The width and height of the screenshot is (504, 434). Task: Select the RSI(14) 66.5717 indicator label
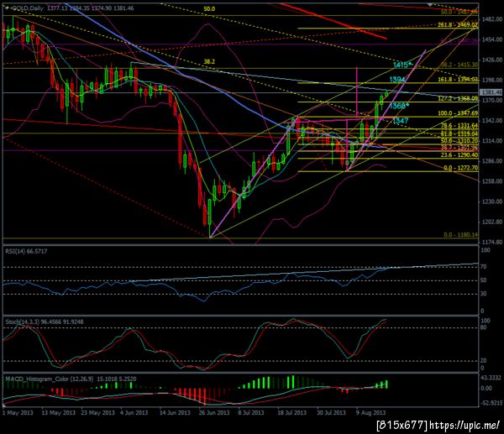point(26,251)
